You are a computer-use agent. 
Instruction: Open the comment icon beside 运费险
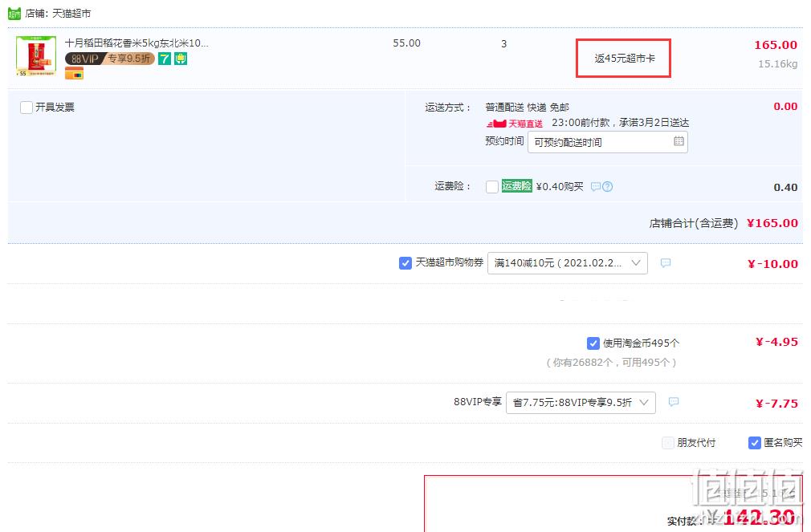click(x=595, y=187)
